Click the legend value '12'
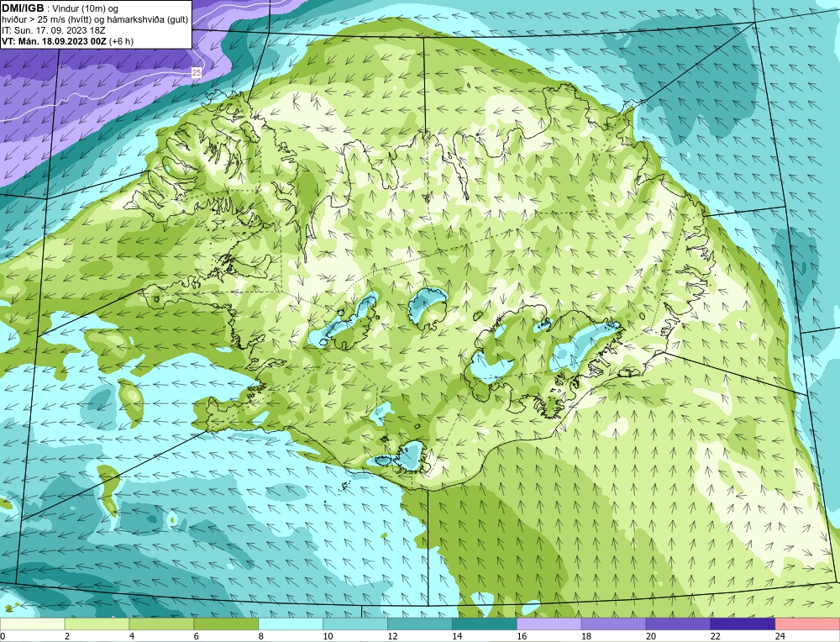Screen dimensions: 840x642 point(392,636)
